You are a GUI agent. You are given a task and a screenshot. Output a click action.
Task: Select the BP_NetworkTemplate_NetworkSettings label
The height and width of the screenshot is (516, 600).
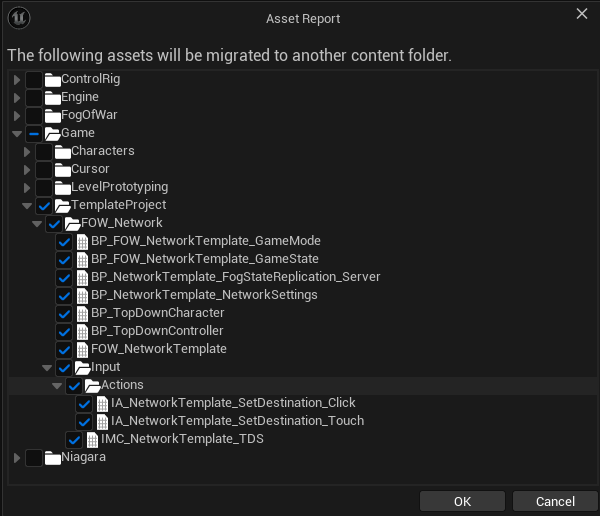pyautogui.click(x=204, y=295)
